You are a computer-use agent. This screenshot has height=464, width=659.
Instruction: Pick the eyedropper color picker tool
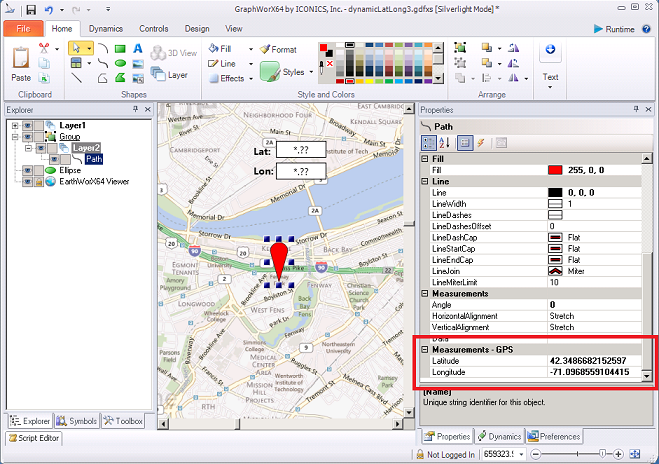point(322,68)
